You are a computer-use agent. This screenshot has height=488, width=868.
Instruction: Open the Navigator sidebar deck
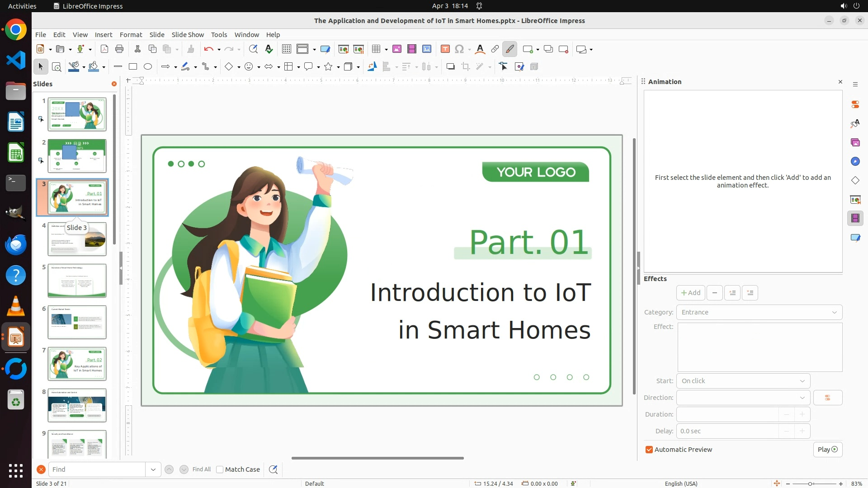tap(855, 161)
